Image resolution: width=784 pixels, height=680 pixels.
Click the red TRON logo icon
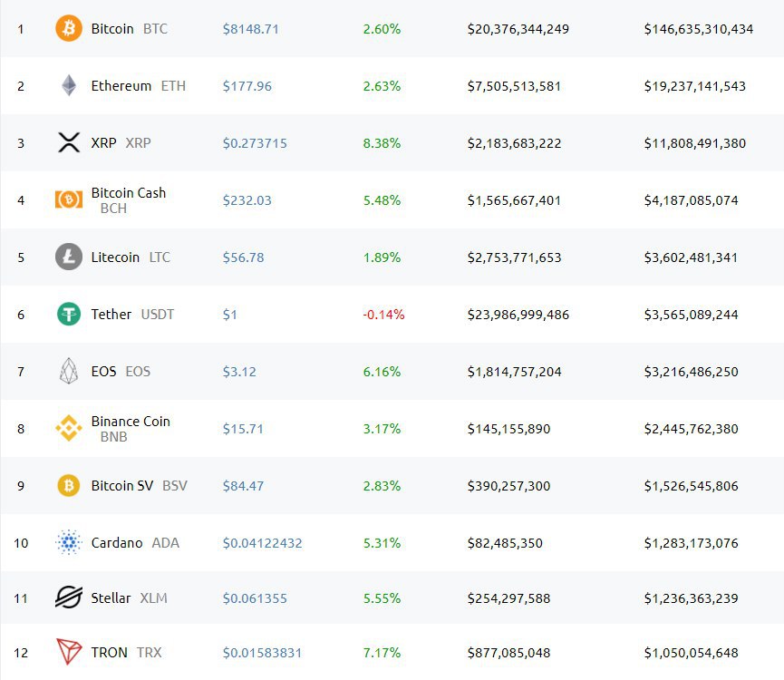[x=69, y=652]
